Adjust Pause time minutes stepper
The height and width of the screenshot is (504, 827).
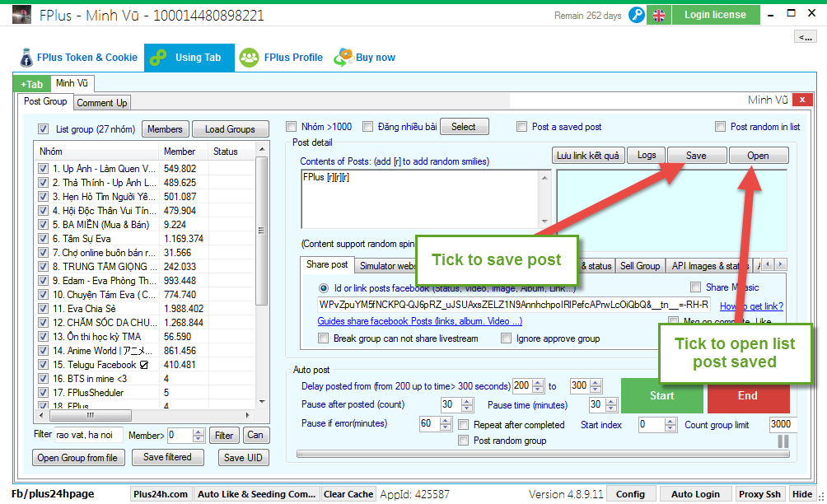(x=610, y=405)
